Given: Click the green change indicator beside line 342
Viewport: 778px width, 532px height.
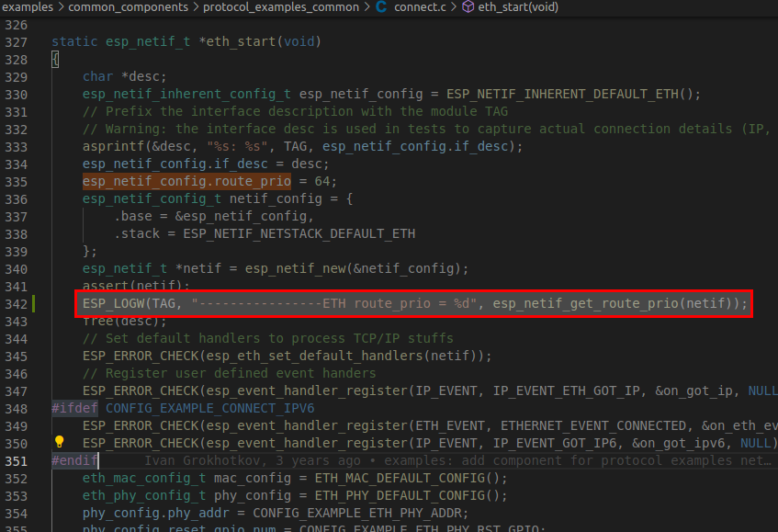Looking at the screenshot, I should 31,303.
